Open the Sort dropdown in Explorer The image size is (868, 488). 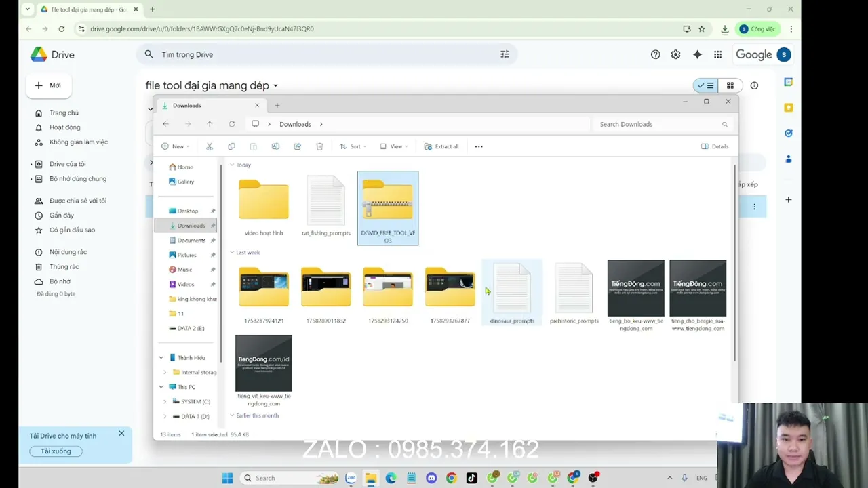(x=353, y=146)
